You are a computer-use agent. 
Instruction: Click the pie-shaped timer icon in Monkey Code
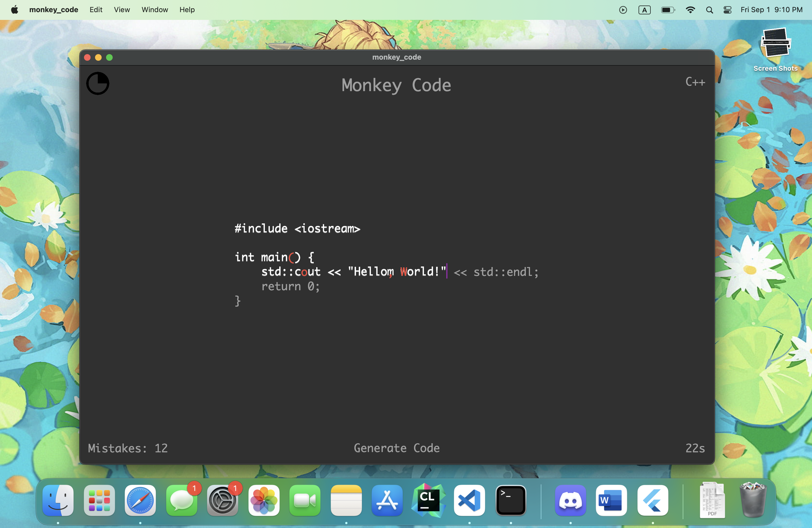[x=97, y=83]
